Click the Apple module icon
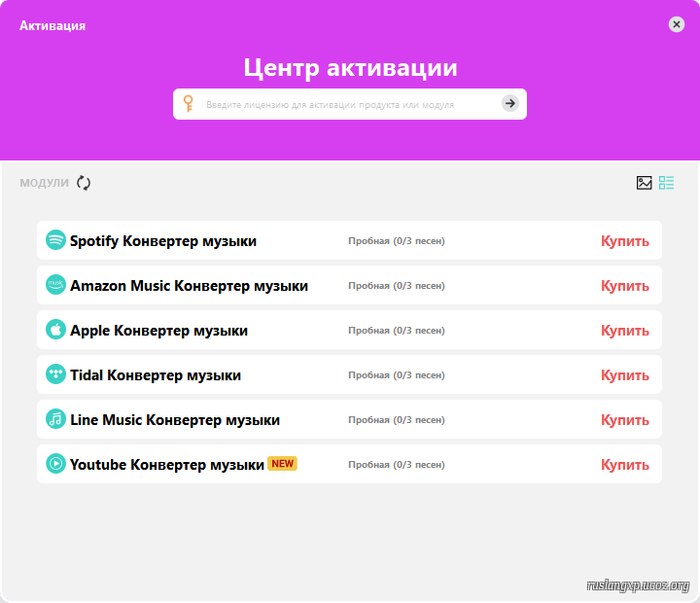700x603 pixels. click(55, 329)
